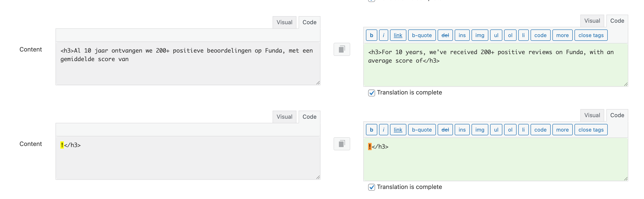Insert italic tag in the top translation editor

(383, 35)
